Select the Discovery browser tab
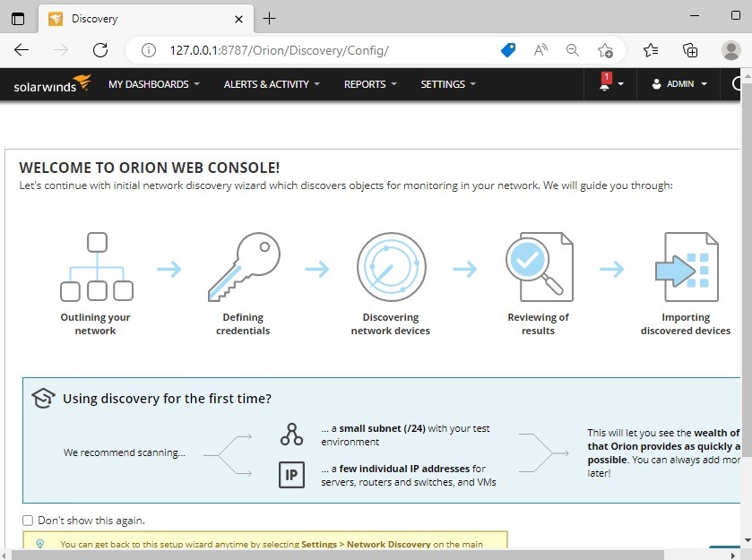The image size is (752, 560). 146,19
